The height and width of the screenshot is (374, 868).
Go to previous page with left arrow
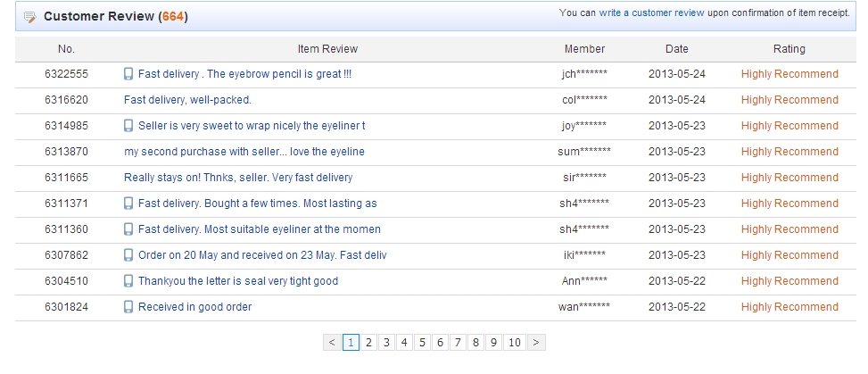(x=332, y=343)
